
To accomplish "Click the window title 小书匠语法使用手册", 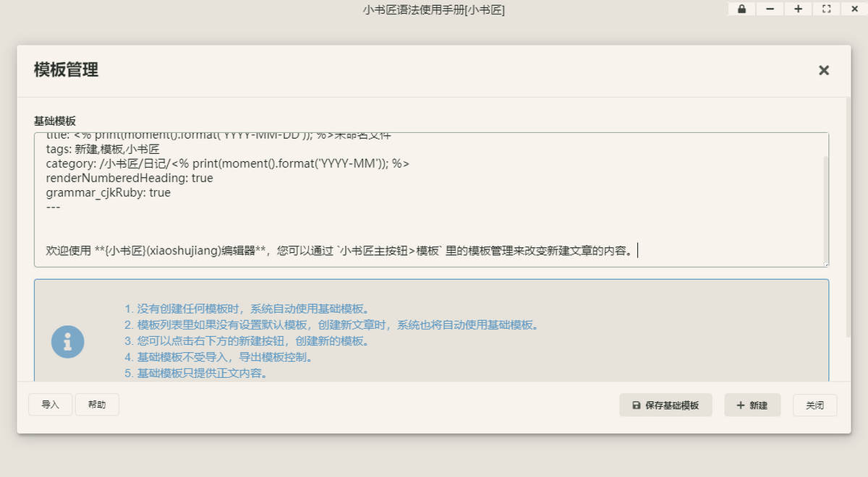I will pos(433,9).
